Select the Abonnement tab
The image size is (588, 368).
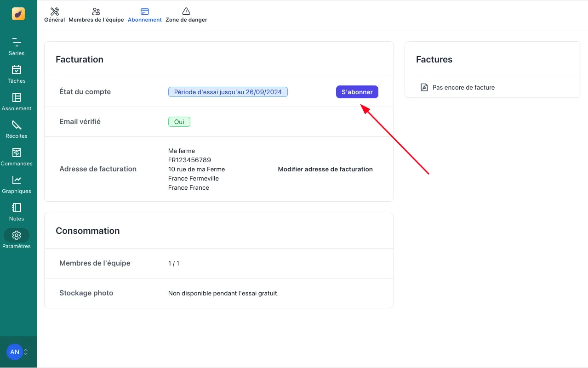[x=144, y=15]
